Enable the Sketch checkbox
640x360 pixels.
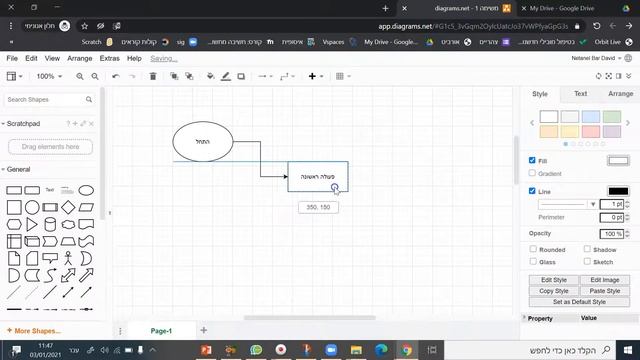click(587, 261)
